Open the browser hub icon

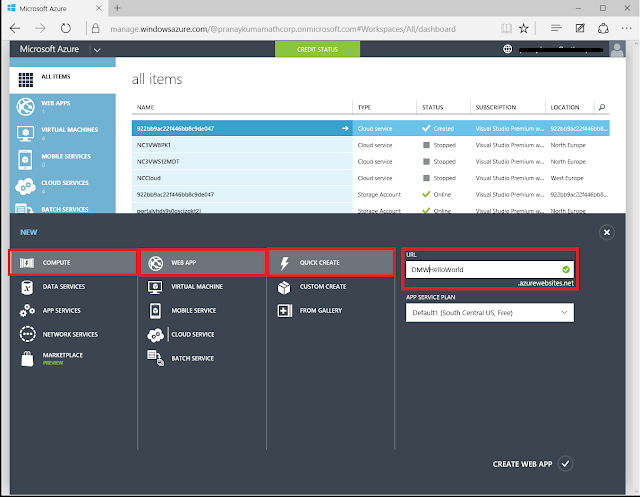point(556,28)
